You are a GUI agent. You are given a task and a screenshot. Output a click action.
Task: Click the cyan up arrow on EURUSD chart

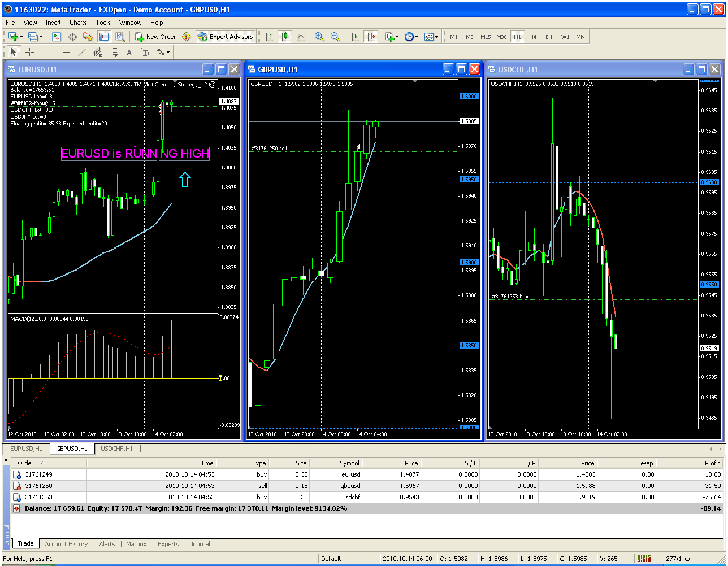pyautogui.click(x=185, y=180)
